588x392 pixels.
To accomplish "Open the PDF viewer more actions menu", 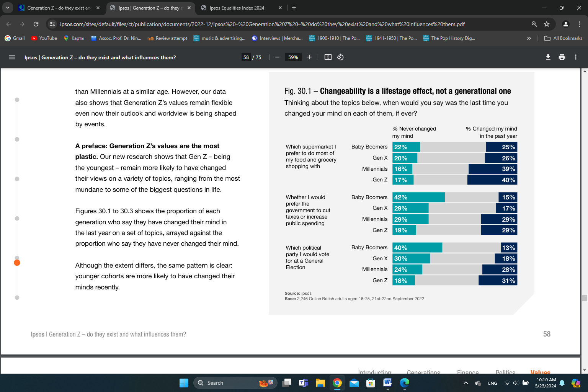I will [576, 57].
